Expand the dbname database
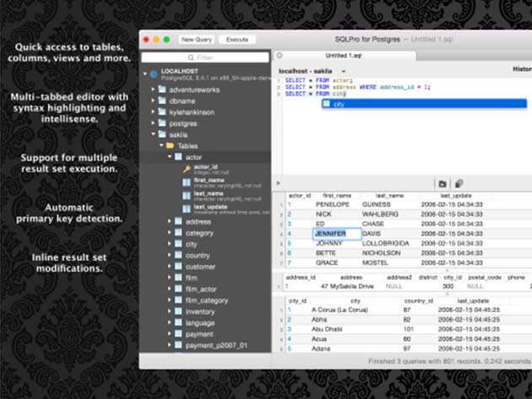 click(x=153, y=100)
